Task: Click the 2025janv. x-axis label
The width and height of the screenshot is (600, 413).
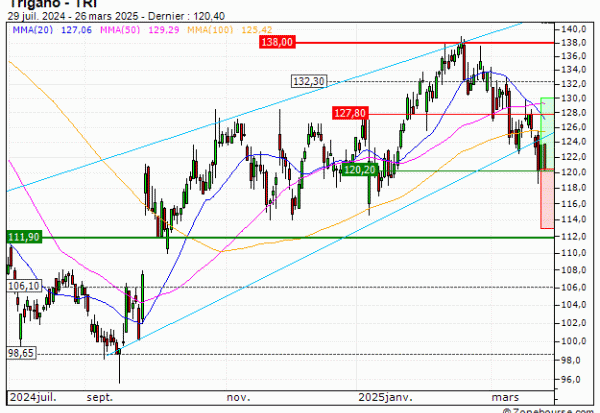Action: [385, 397]
